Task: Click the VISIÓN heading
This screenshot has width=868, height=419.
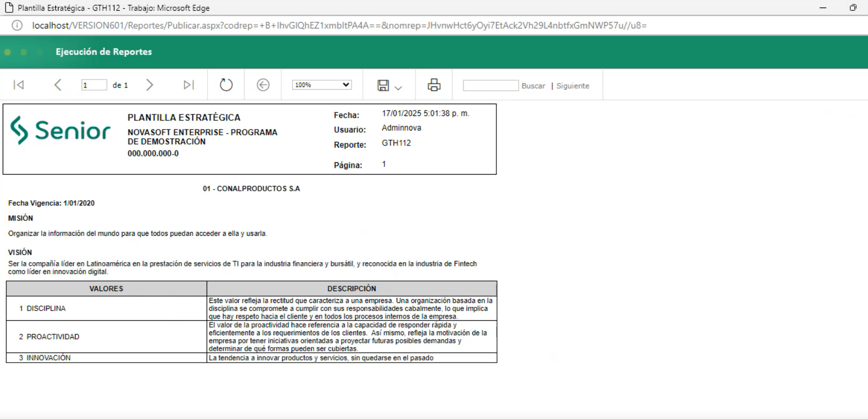Action: (x=20, y=252)
